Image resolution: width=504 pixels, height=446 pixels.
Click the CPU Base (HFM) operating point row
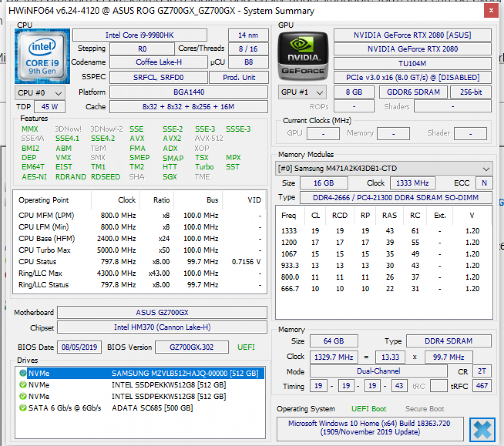(x=140, y=239)
